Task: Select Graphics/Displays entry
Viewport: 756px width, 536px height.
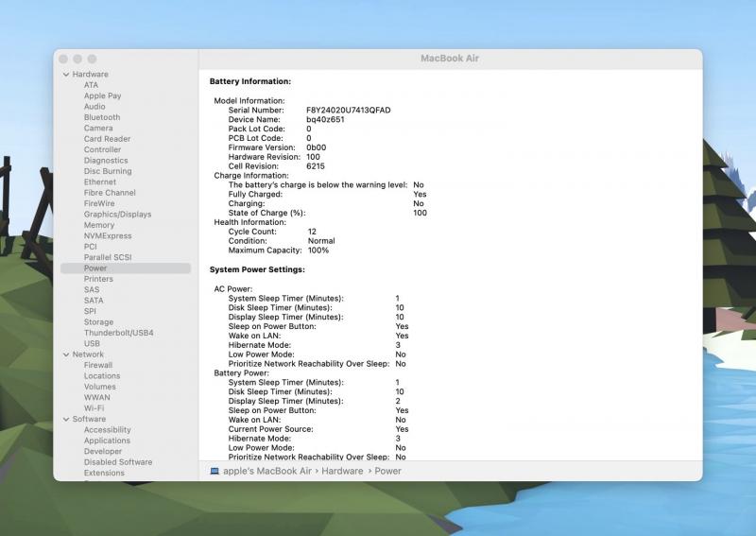Action: [117, 215]
